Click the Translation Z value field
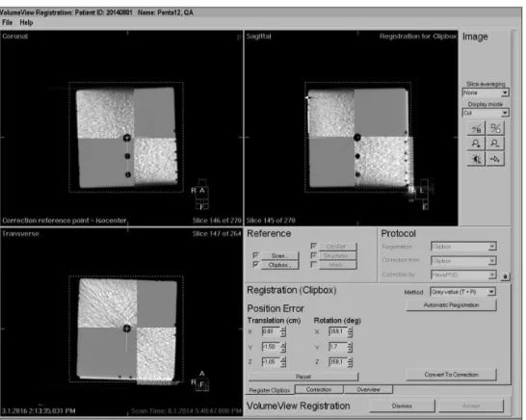 pyautogui.click(x=271, y=361)
